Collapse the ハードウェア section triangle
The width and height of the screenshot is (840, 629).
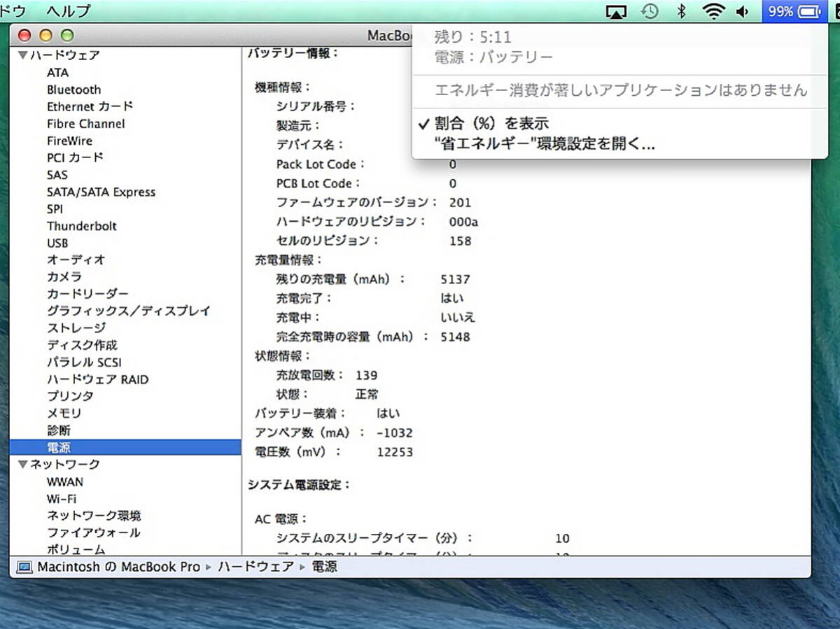(23, 55)
